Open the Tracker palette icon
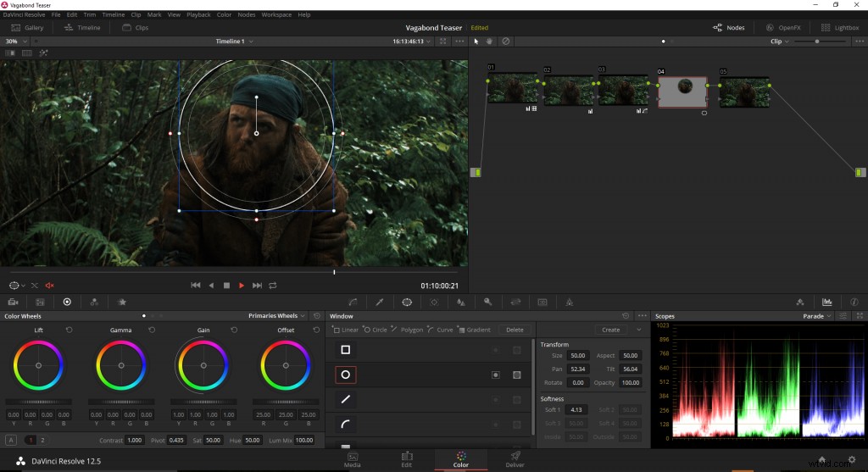This screenshot has height=472, width=868. click(x=434, y=302)
